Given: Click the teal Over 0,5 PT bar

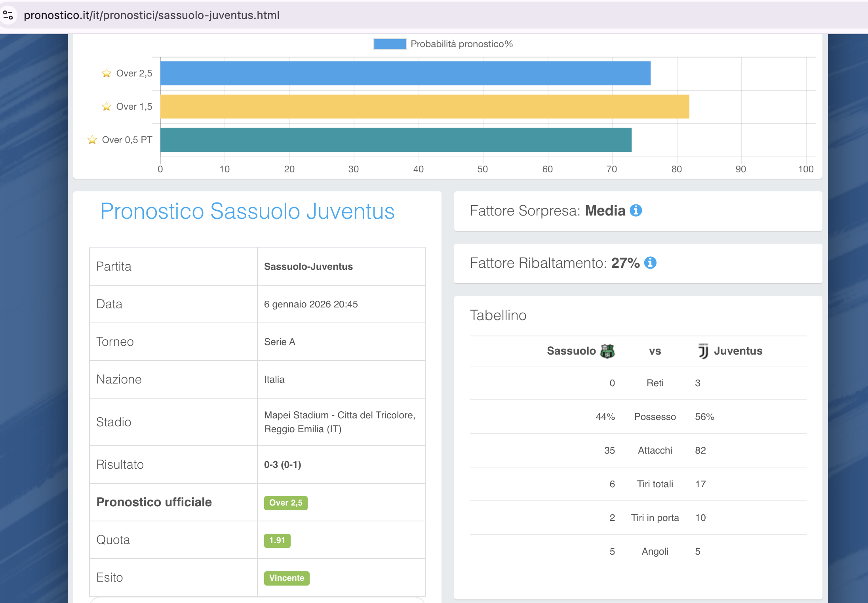Looking at the screenshot, I should coord(395,140).
